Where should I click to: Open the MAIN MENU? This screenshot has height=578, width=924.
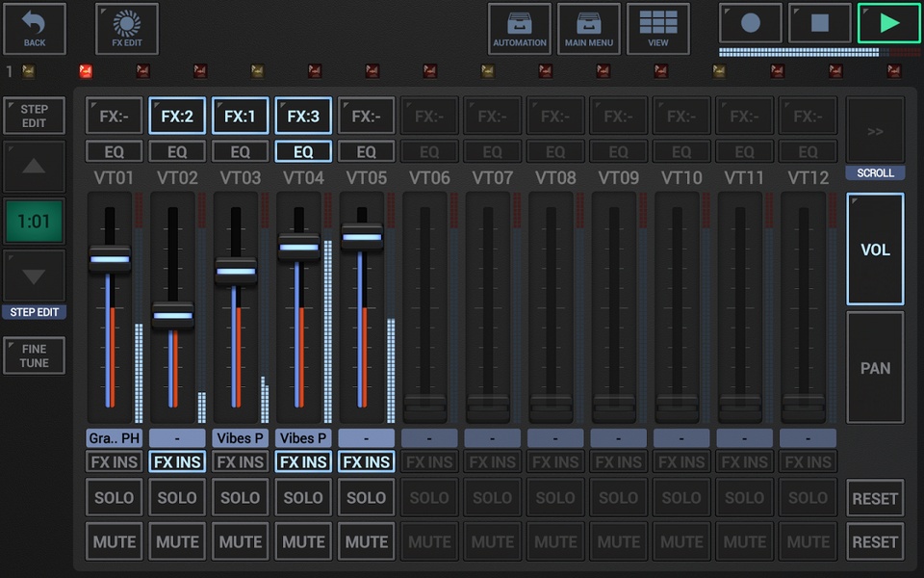[x=589, y=28]
